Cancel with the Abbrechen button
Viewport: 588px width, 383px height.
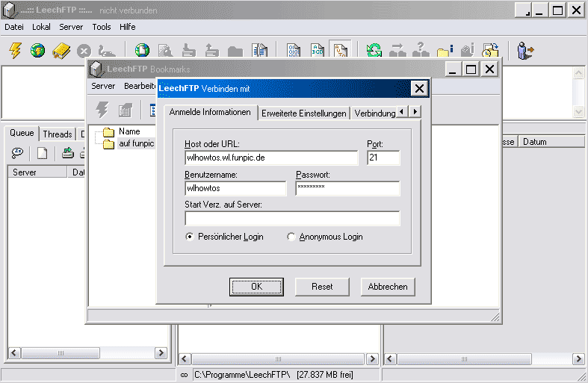(388, 287)
